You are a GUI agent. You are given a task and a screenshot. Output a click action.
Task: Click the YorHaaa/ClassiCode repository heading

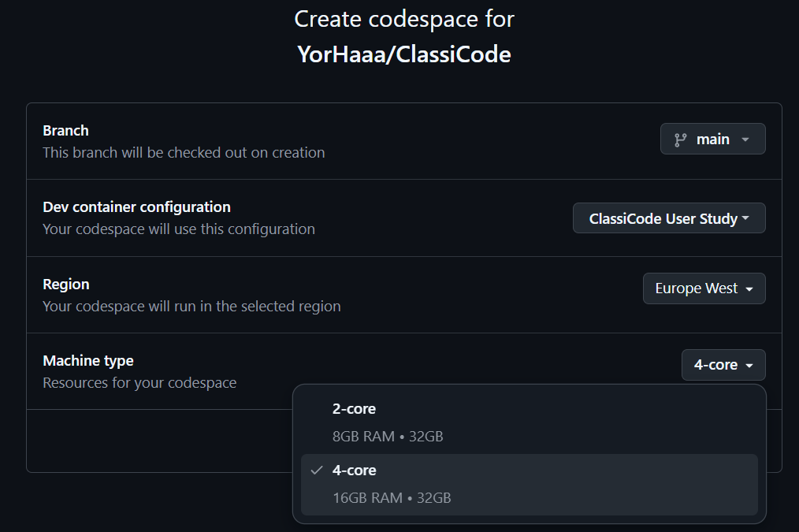pyautogui.click(x=403, y=54)
